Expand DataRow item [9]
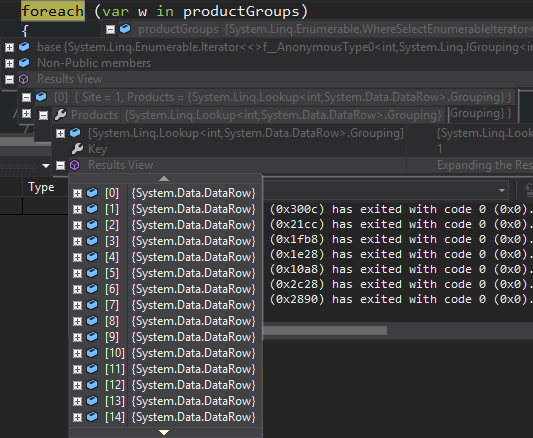The image size is (533, 438). (78, 337)
